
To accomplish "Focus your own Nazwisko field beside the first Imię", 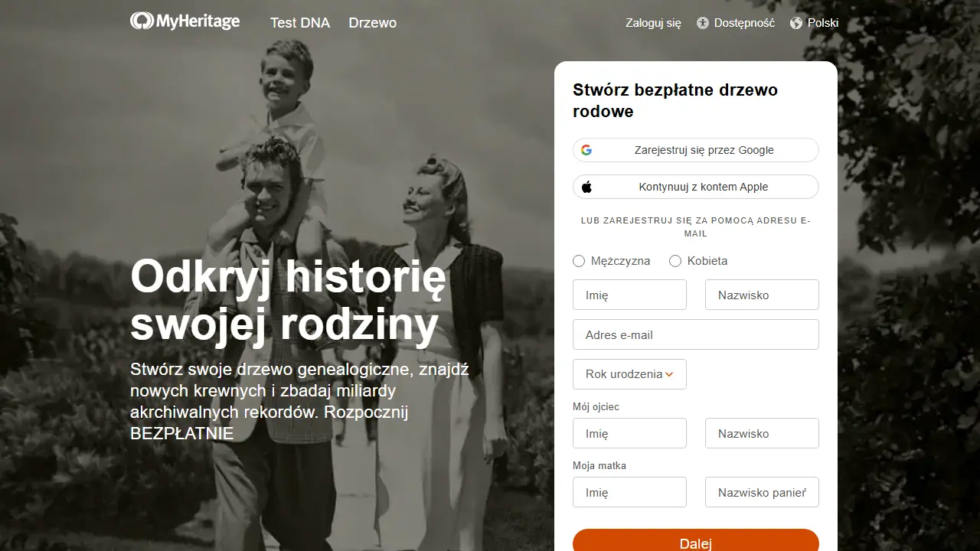I will click(762, 295).
